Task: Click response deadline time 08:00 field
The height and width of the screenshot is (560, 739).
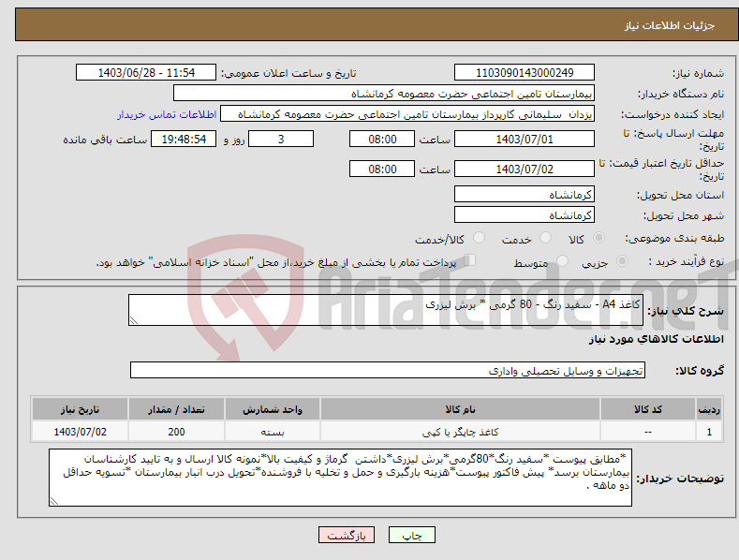Action: [382, 139]
